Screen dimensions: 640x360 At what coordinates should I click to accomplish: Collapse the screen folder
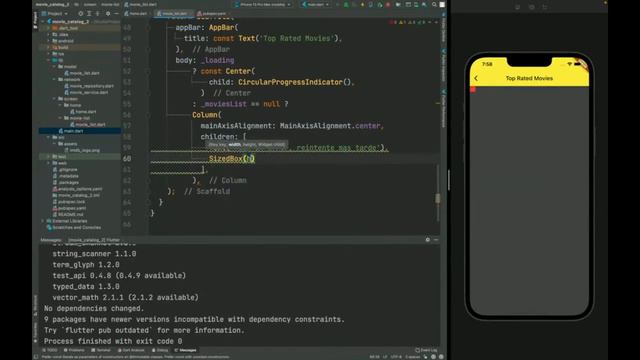pos(54,99)
